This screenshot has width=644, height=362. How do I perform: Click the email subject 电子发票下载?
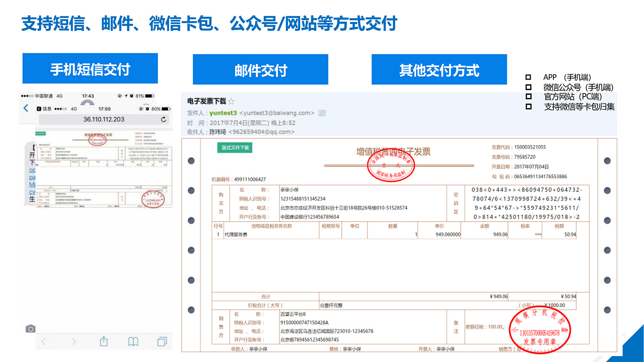click(207, 101)
